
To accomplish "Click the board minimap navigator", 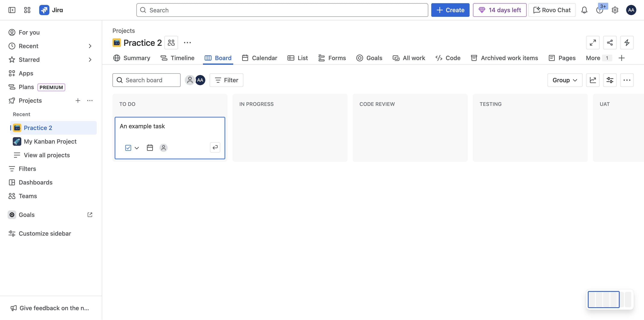I will tap(609, 299).
